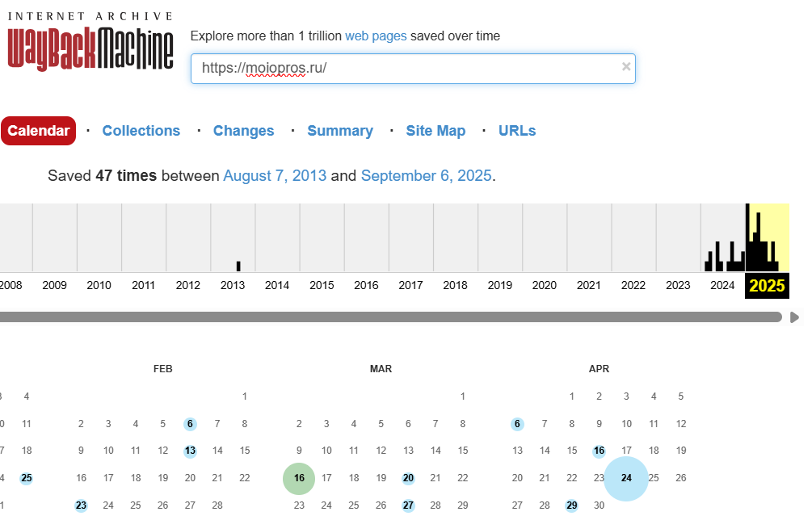Select 2024 on the year timeline
The height and width of the screenshot is (516, 812).
coord(722,285)
